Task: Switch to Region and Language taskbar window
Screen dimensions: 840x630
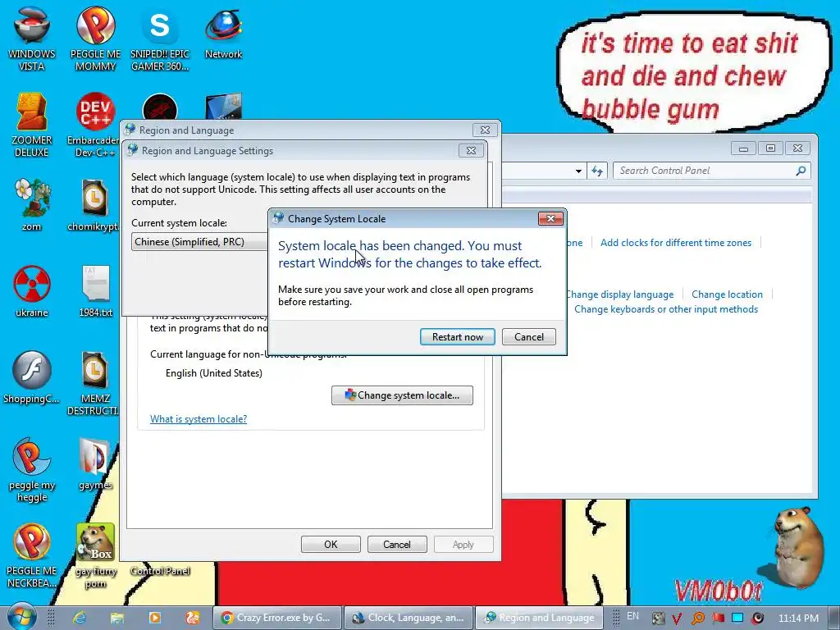Action: [539, 618]
